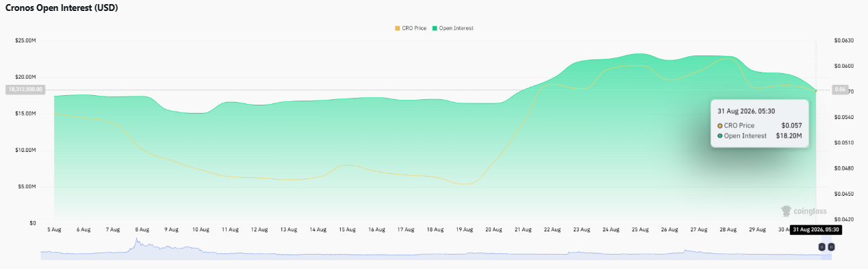Click the 18,312,500.00 axis value label
Screen dimensions: 868x269
click(25, 89)
